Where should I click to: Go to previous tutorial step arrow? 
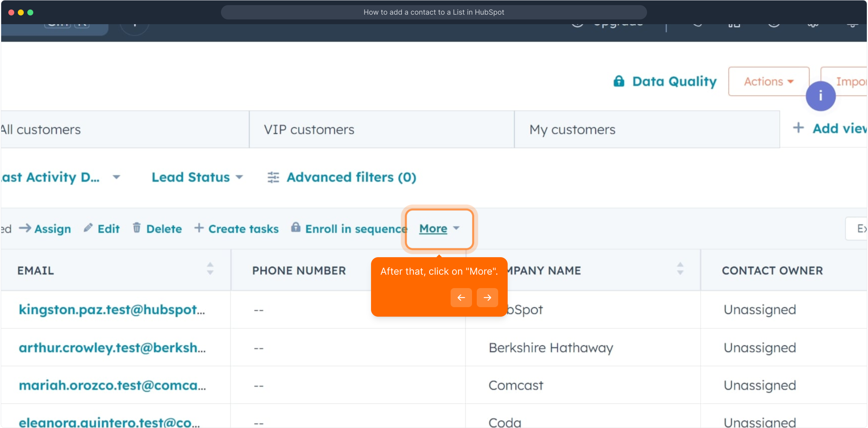(x=461, y=298)
